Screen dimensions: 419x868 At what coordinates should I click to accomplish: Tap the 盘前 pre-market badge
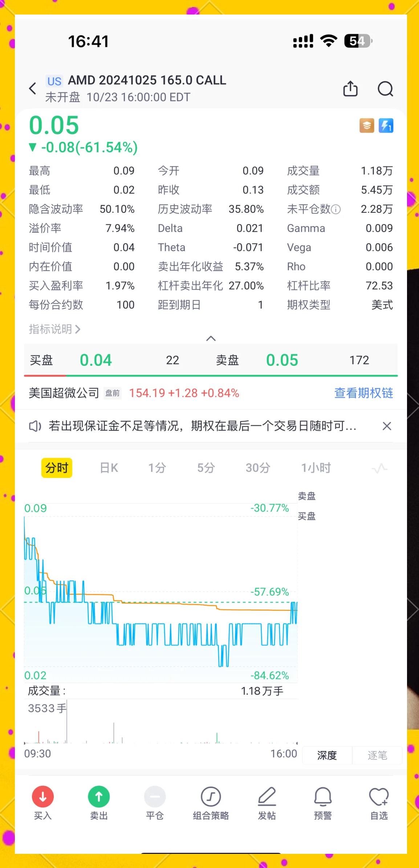click(x=113, y=393)
